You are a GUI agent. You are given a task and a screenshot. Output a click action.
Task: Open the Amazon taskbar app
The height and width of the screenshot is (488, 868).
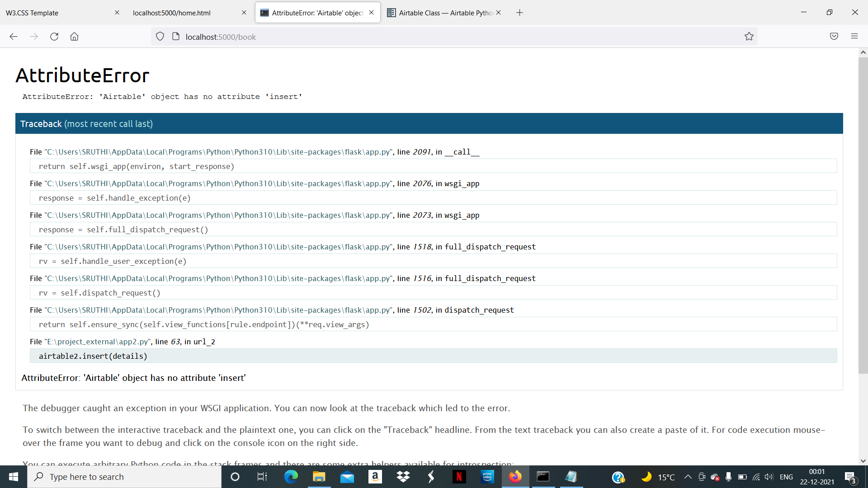(x=375, y=477)
